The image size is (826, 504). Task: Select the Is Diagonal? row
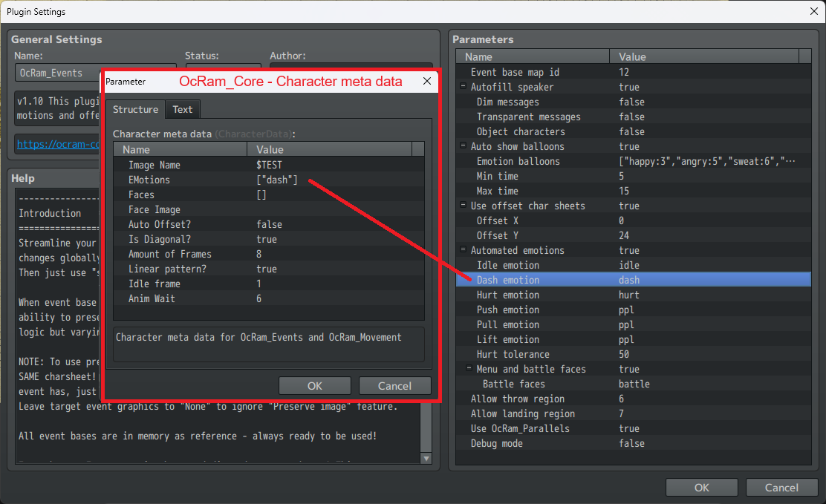(x=269, y=239)
